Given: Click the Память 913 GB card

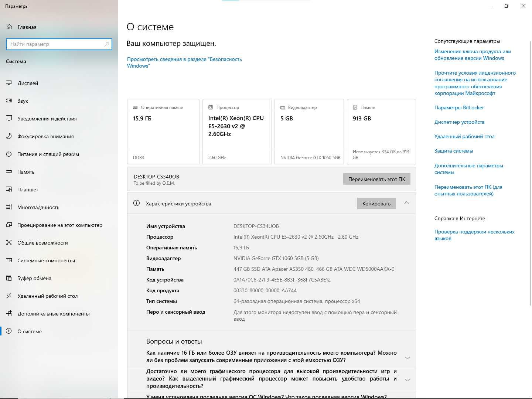Looking at the screenshot, I should pyautogui.click(x=381, y=132).
